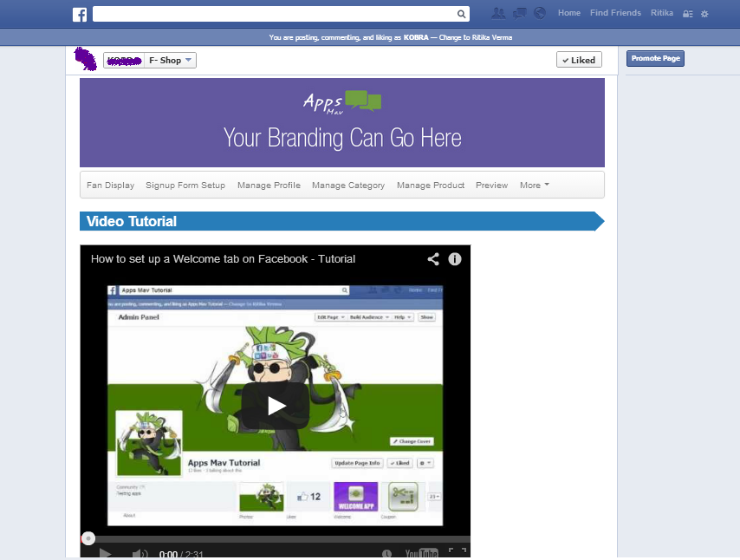Image resolution: width=740 pixels, height=560 pixels.
Task: Click 'Your Branding Can Go Here' banner text
Action: click(342, 138)
